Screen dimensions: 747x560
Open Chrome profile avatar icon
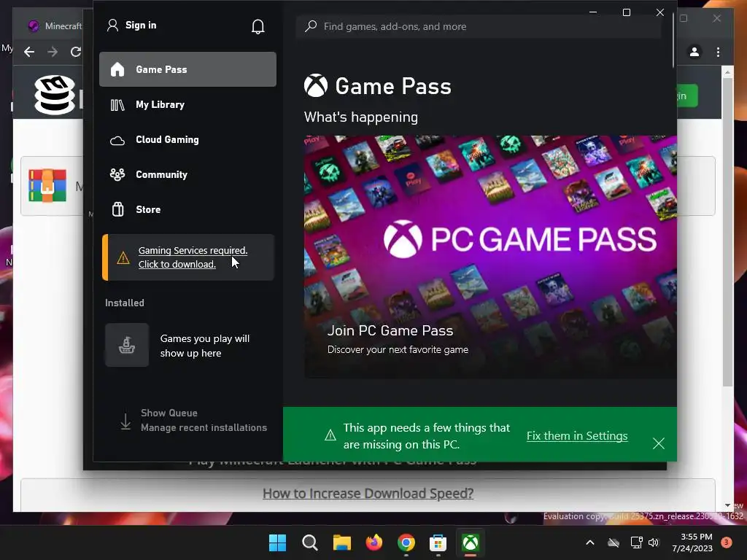[694, 52]
